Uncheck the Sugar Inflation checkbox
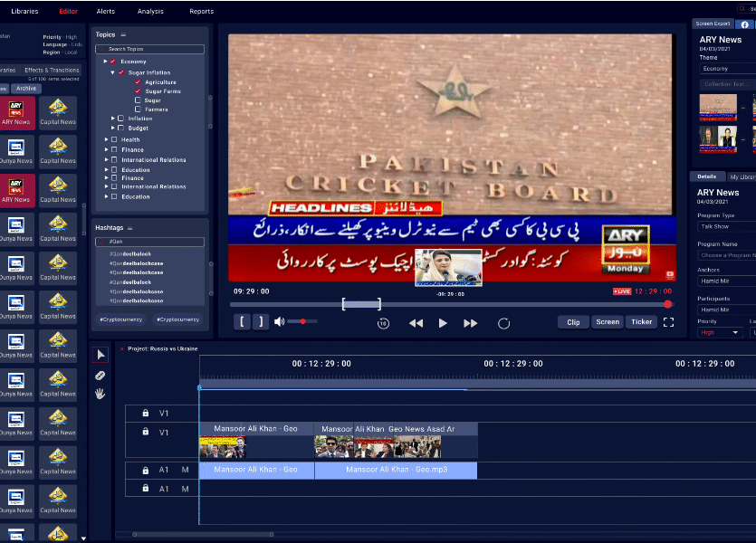This screenshot has width=756, height=543. pyautogui.click(x=121, y=72)
